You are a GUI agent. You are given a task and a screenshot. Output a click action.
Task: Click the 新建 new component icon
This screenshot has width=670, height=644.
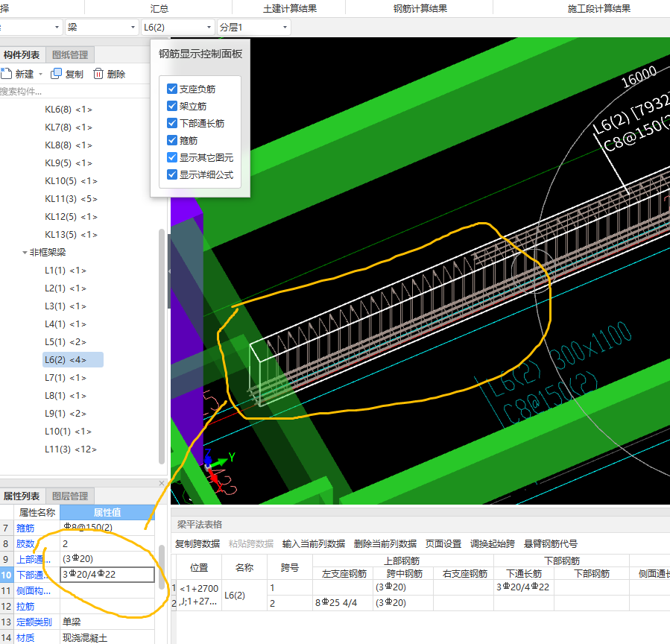point(6,74)
